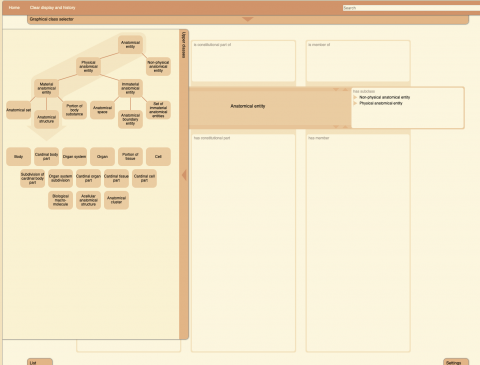Click the Home menu item
480x365 pixels.
(14, 7)
